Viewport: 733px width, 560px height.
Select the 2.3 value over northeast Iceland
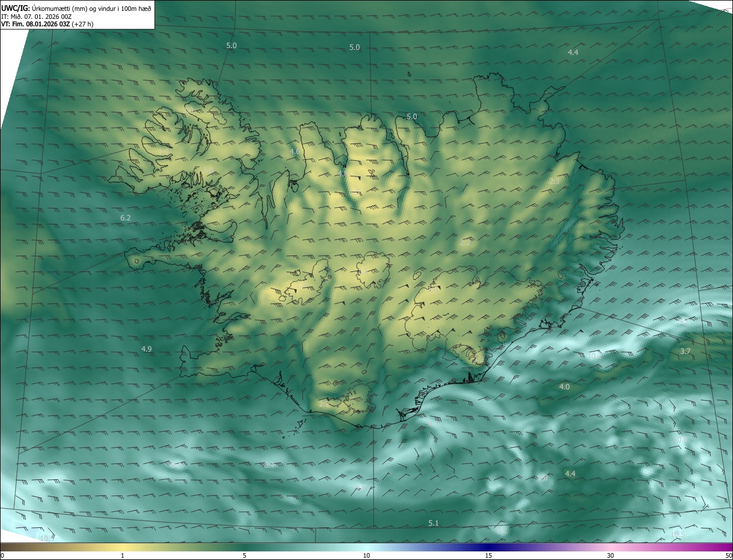coord(554,181)
